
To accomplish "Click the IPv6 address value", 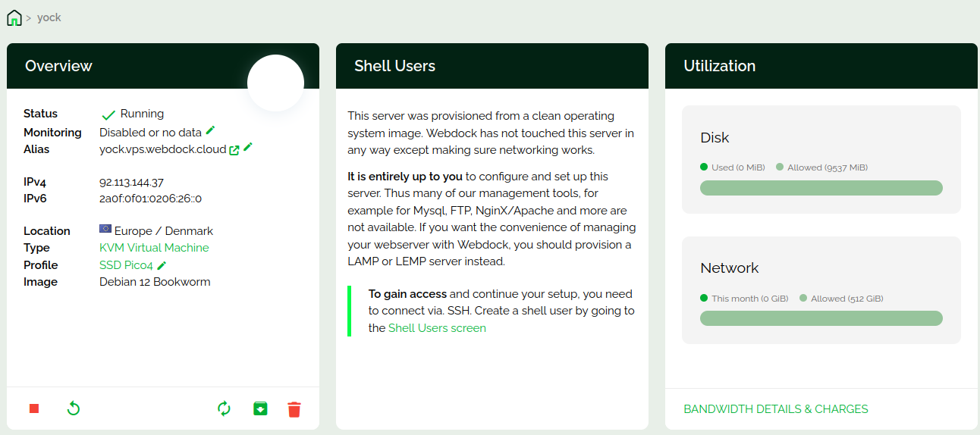I will 150,199.
